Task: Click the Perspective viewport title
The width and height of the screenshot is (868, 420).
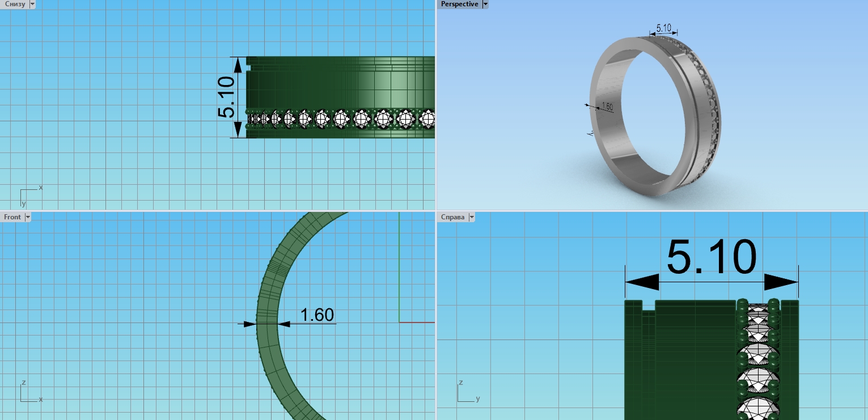Action: (x=459, y=4)
